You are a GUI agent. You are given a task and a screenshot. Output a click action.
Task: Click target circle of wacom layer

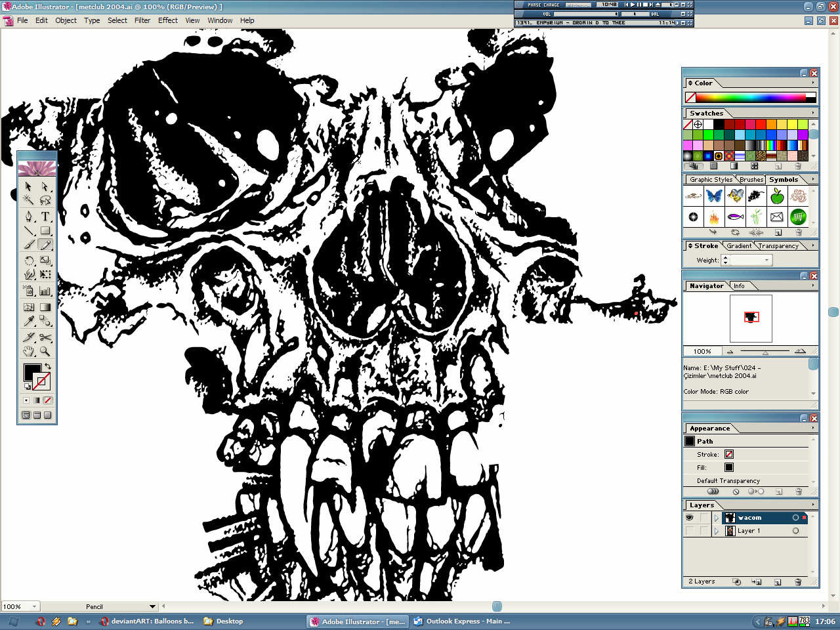(795, 518)
